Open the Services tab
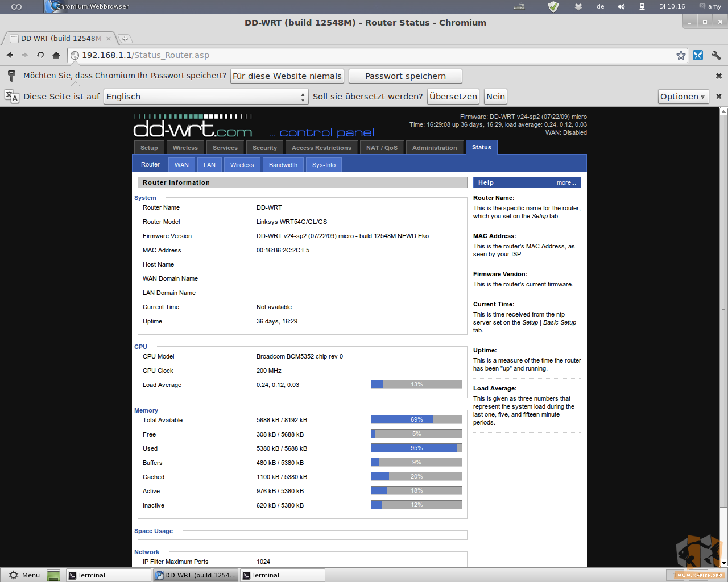The height and width of the screenshot is (582, 728). [225, 148]
